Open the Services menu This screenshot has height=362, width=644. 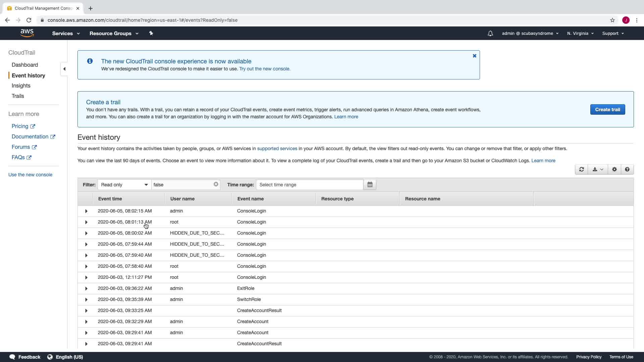[66, 34]
